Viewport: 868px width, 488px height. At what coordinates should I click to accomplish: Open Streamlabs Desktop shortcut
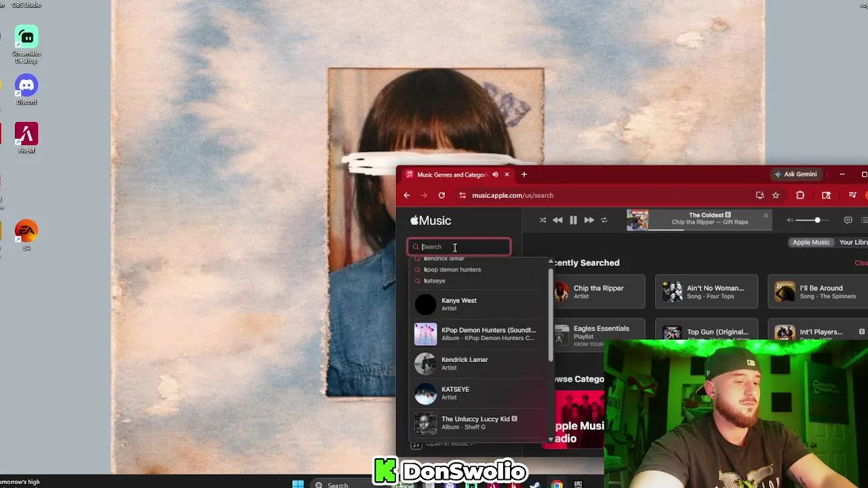click(x=26, y=45)
